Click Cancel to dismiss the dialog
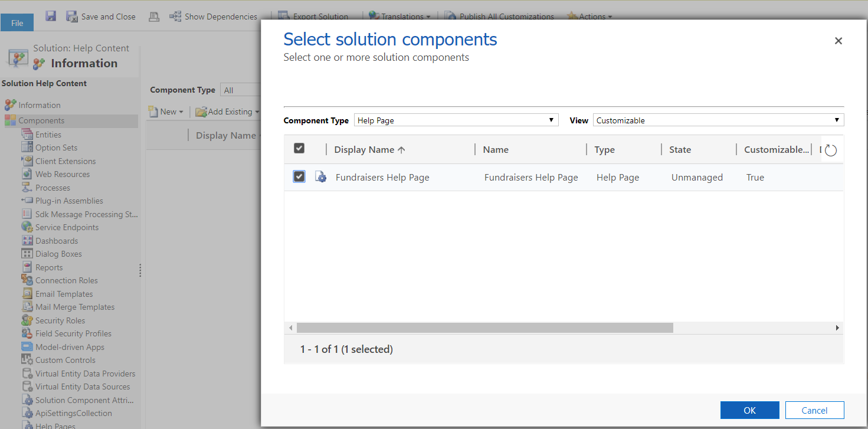 click(814, 410)
